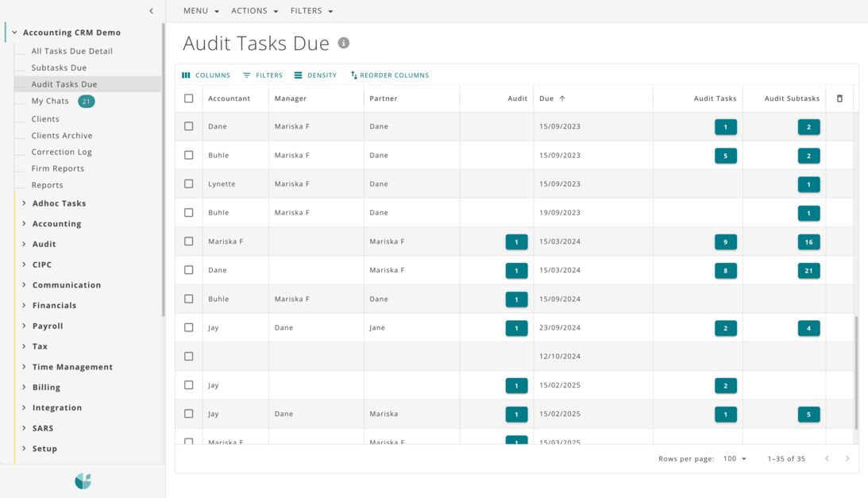868x498 pixels.
Task: Sort by the Due column header
Action: point(546,98)
